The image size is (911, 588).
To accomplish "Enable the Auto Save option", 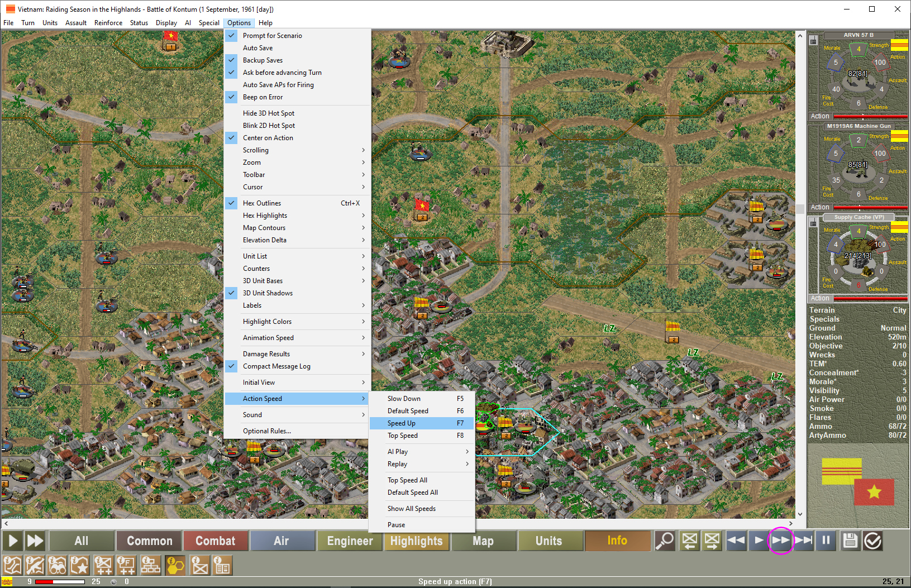I will tap(297, 48).
